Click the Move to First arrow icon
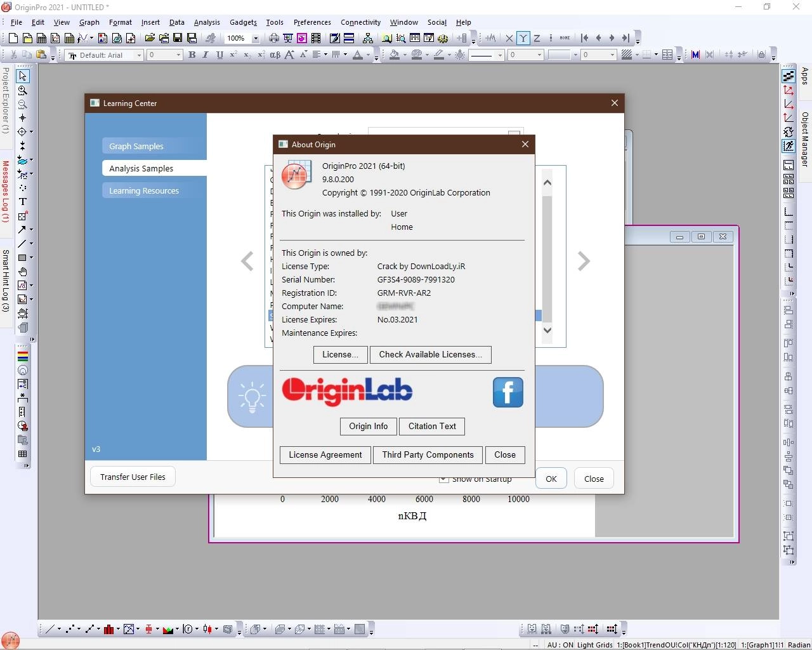 click(584, 38)
